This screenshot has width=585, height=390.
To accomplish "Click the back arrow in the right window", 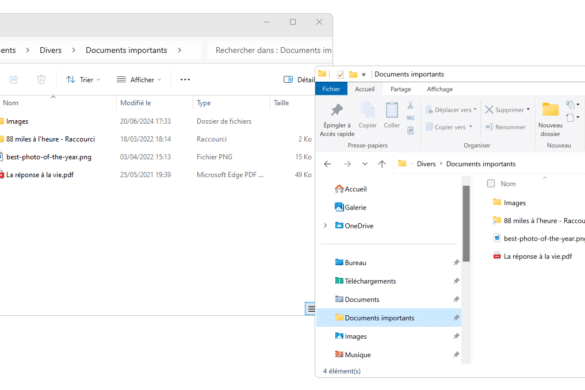I will (x=328, y=164).
